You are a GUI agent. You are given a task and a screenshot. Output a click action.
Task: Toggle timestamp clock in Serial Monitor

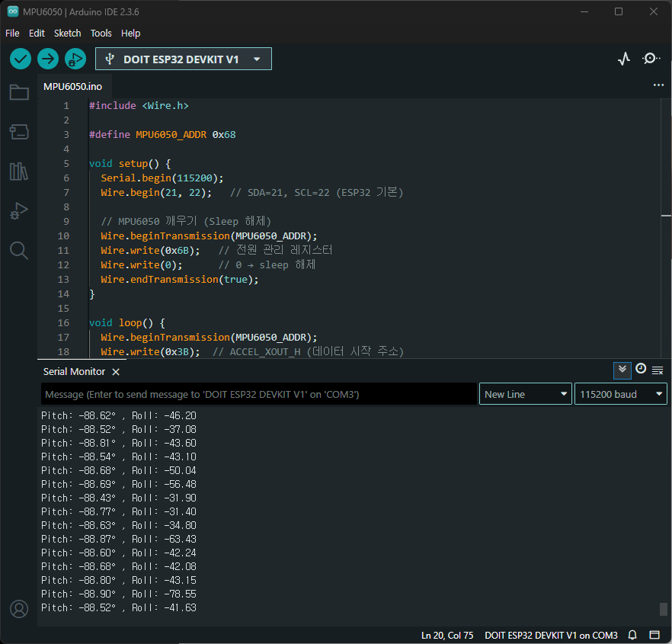pyautogui.click(x=641, y=369)
